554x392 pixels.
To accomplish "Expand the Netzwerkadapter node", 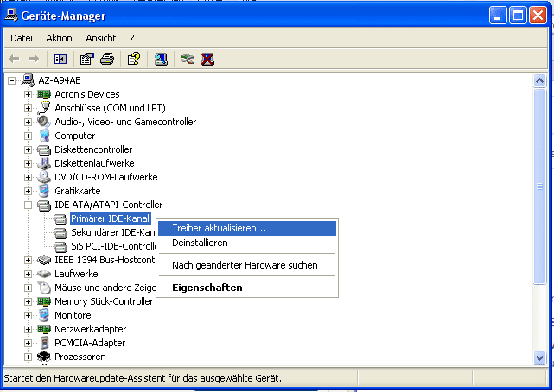I will pyautogui.click(x=28, y=329).
